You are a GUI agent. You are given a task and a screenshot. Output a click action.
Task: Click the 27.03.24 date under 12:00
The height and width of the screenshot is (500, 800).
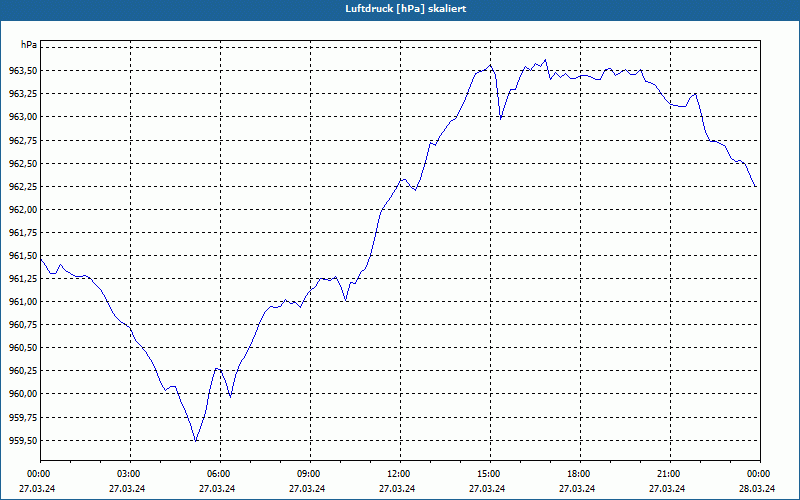[x=397, y=489]
